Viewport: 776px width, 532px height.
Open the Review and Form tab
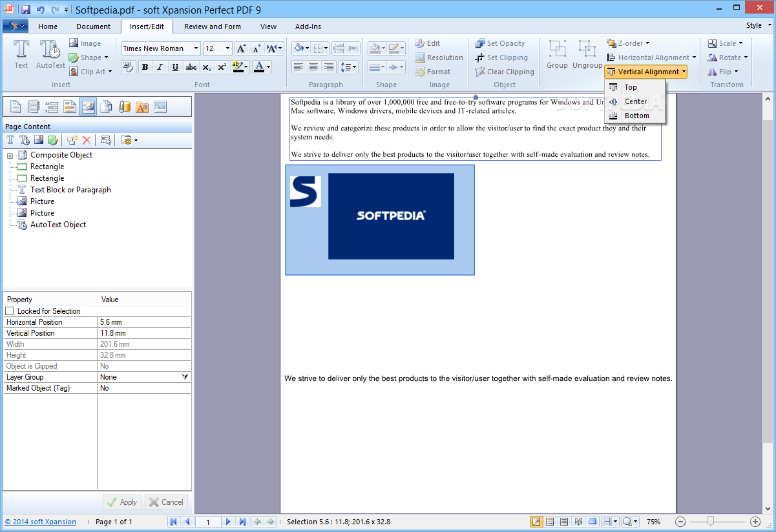[213, 26]
